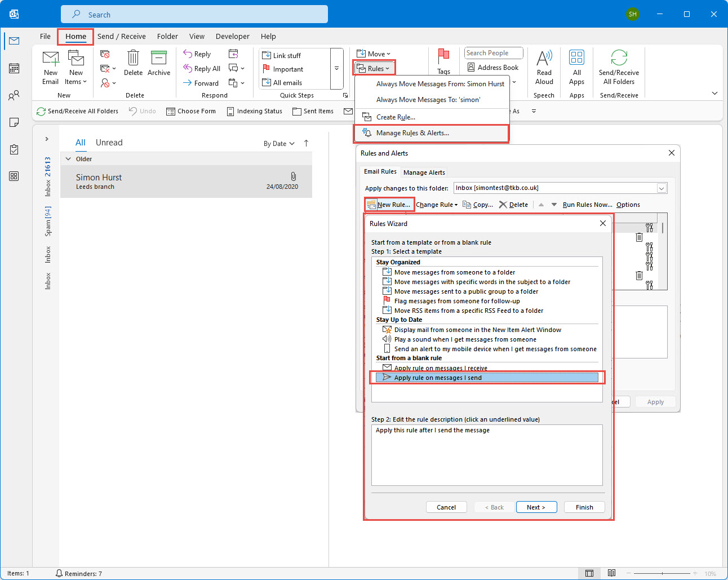This screenshot has width=728, height=580.
Task: Click Cancel in the Rules Wizard
Action: (x=446, y=507)
